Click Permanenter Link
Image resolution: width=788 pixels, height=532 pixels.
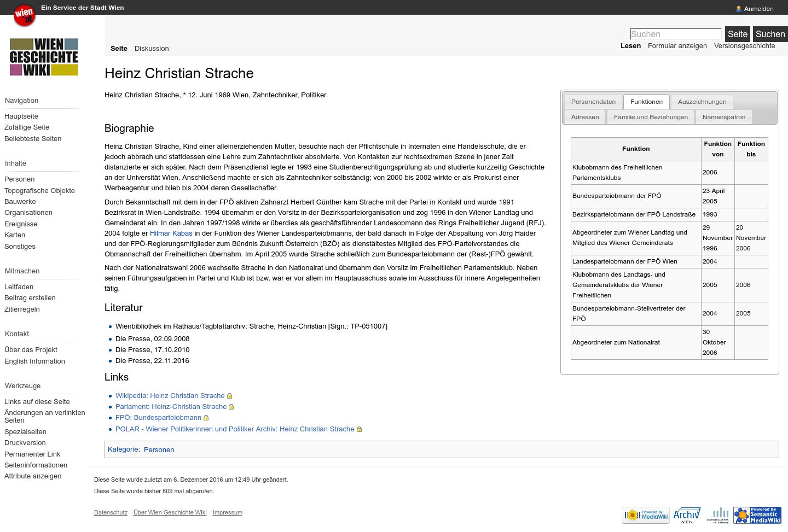tap(32, 454)
